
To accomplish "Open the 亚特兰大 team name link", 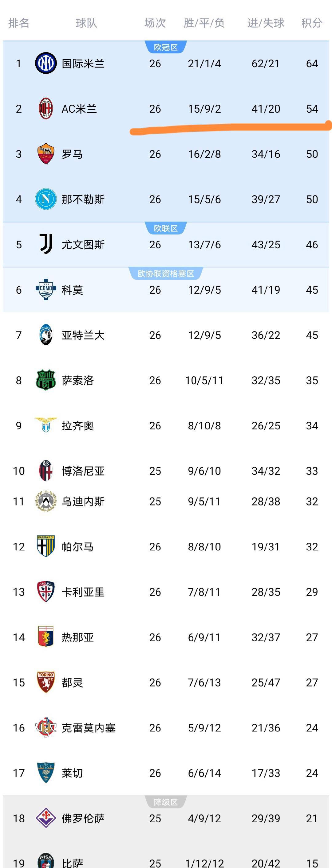I will (x=83, y=335).
